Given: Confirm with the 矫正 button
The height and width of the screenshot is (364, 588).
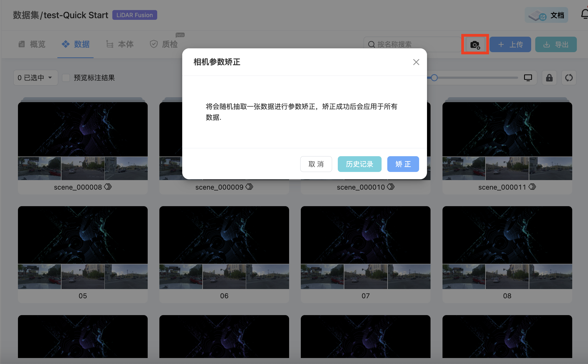Looking at the screenshot, I should [403, 164].
